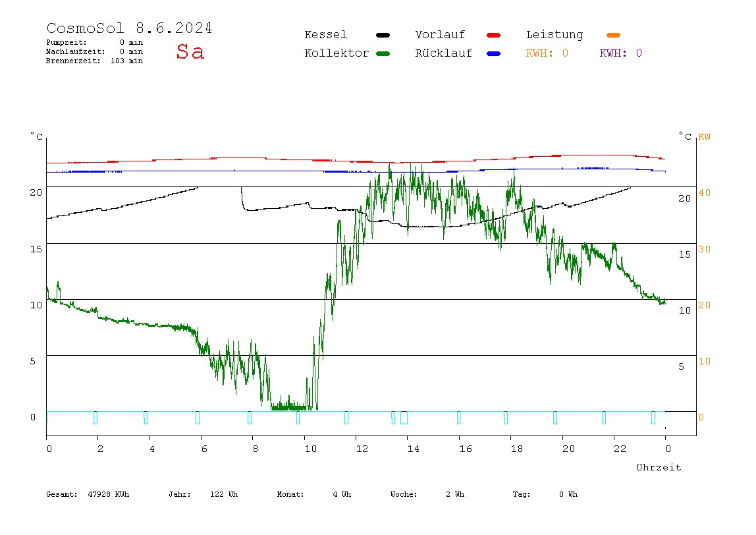The height and width of the screenshot is (535, 756).
Task: Click the "103 min" Brennerzeit value
Action: (127, 61)
